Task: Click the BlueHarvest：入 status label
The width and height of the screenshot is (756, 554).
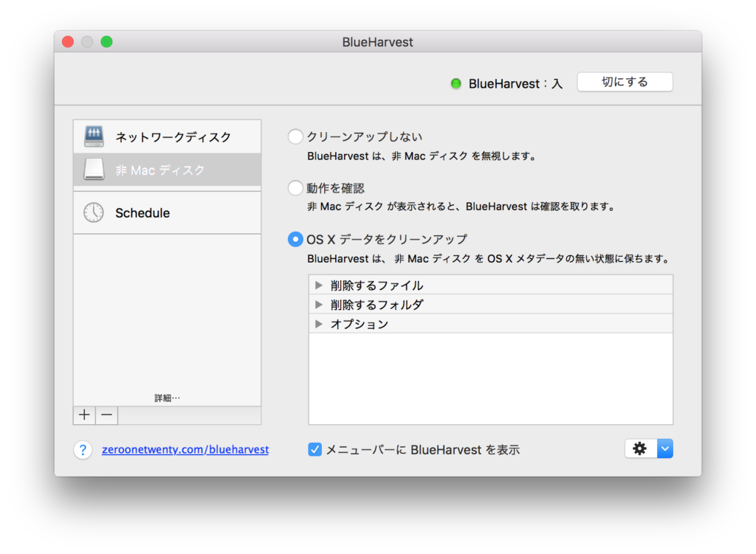Action: click(515, 84)
